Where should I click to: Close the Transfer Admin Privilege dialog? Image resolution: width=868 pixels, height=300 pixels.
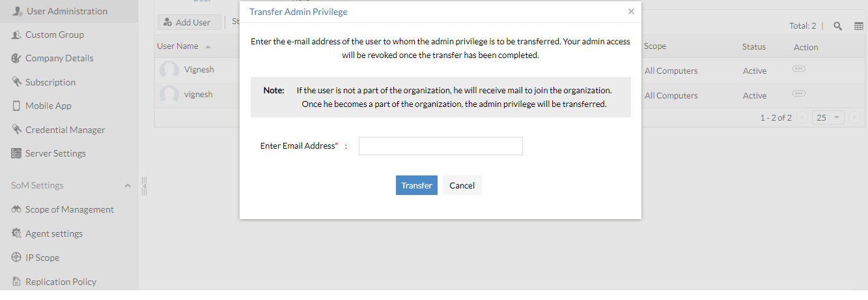point(631,12)
